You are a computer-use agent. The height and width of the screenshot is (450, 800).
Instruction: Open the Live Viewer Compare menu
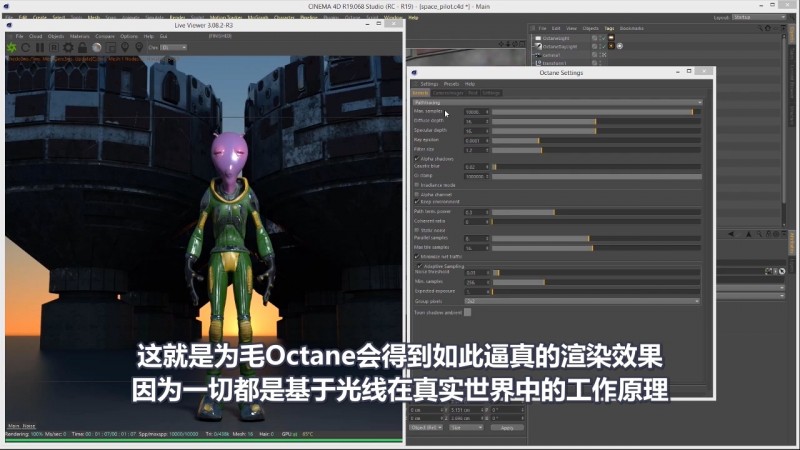tap(105, 36)
